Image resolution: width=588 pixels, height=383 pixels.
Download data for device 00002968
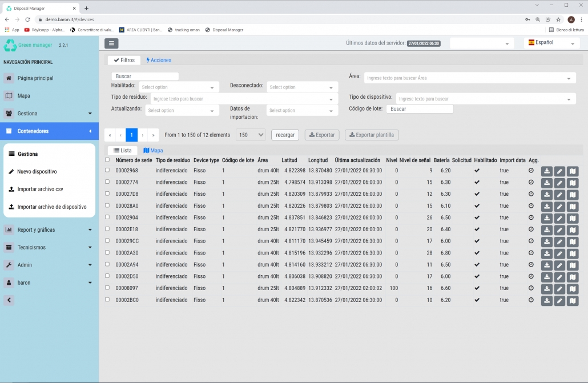[547, 171]
